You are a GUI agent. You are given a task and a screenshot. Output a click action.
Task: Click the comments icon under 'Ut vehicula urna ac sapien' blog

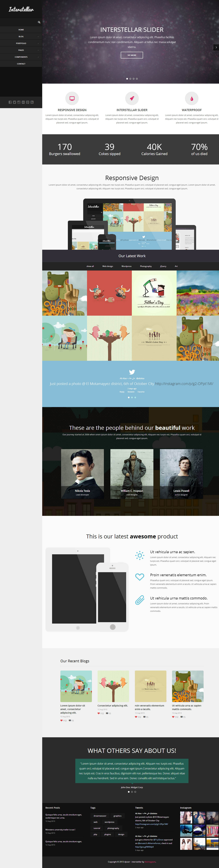pyautogui.click(x=182, y=717)
